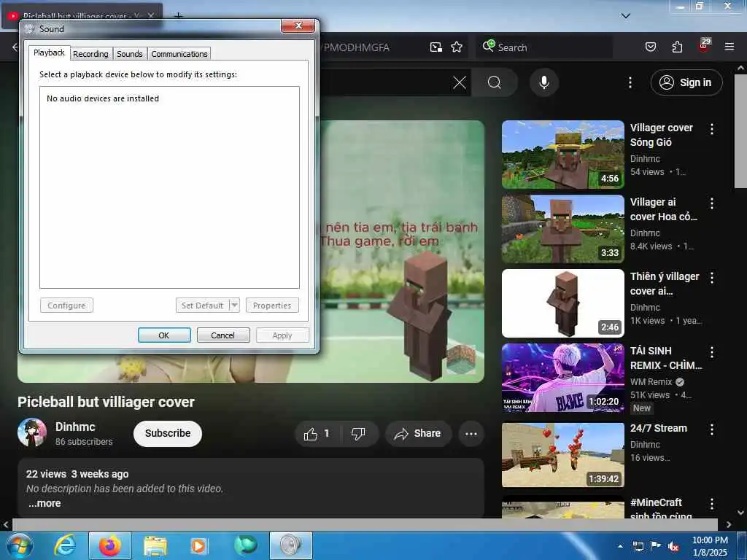This screenshot has width=747, height=560.
Task: Open Windows Media Player in taskbar
Action: [198, 545]
